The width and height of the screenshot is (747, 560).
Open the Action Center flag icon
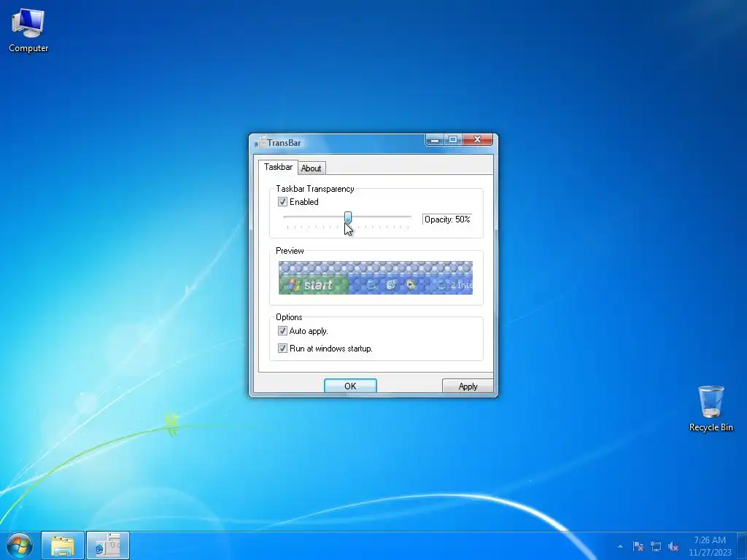tap(638, 546)
